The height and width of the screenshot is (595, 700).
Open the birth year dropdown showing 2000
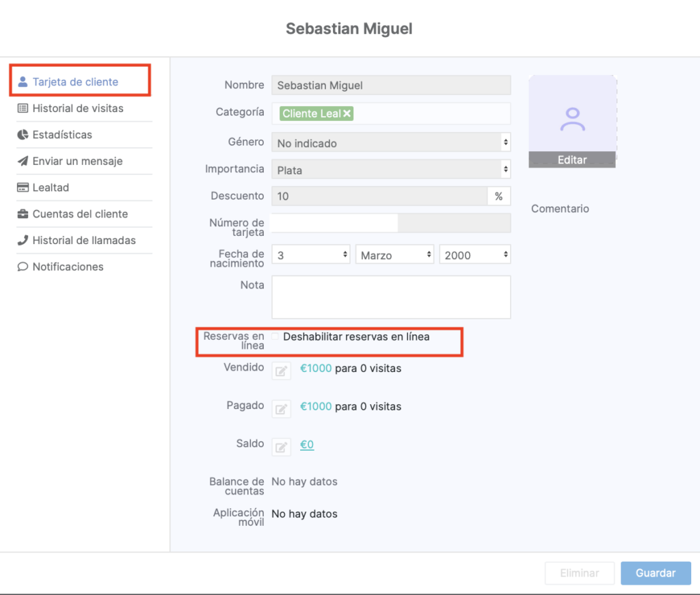coord(474,255)
